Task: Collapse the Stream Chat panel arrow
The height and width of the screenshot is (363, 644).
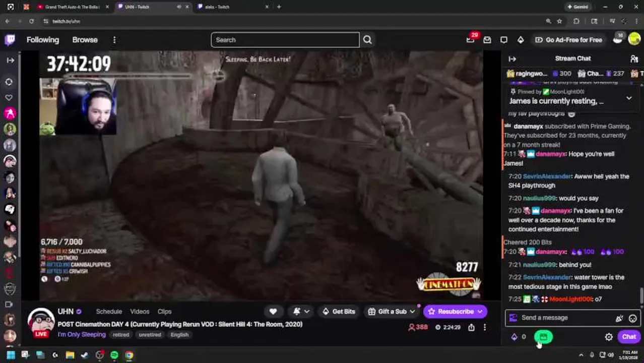Action: [512, 59]
